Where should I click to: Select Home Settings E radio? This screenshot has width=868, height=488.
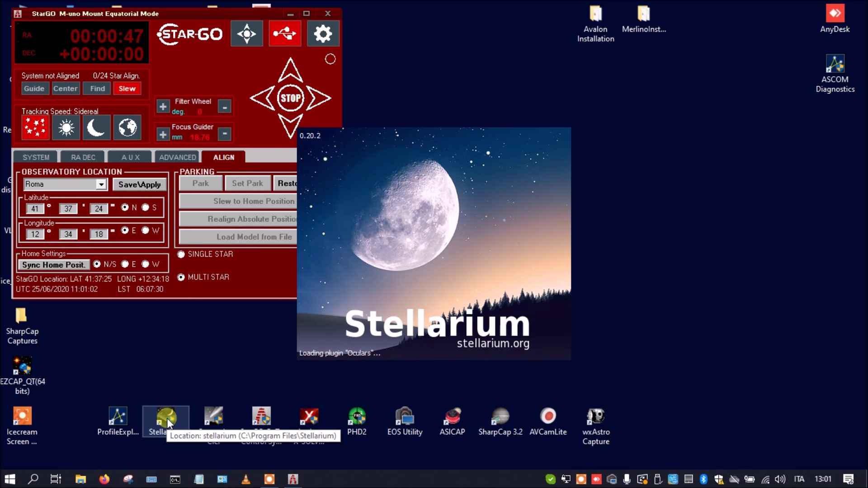(125, 264)
